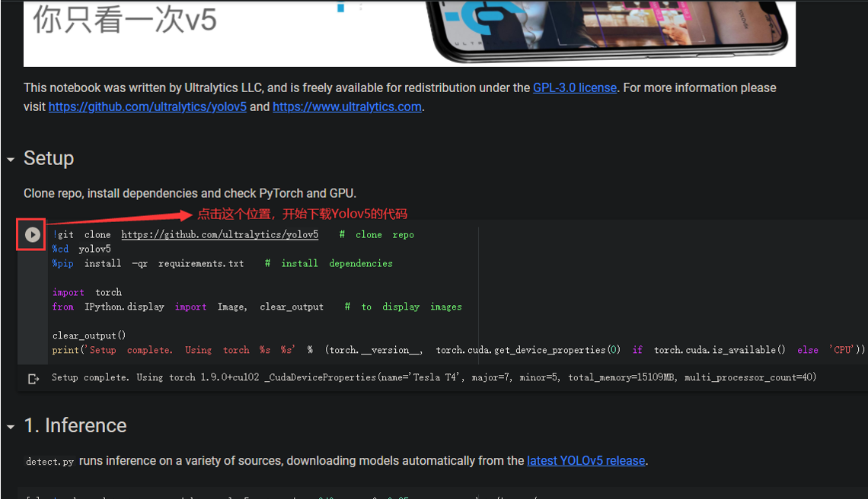Screen dimensions: 868x499
Task: Collapse the Setup section
Action: click(x=11, y=159)
